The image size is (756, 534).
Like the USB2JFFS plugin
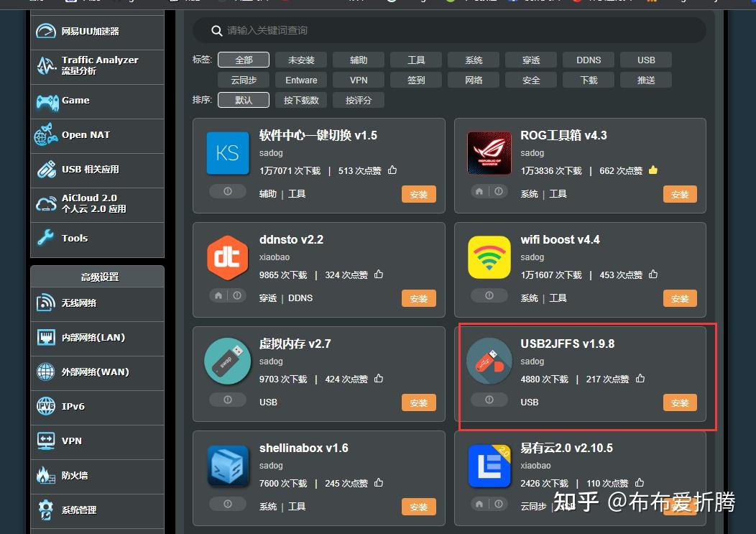(x=640, y=378)
